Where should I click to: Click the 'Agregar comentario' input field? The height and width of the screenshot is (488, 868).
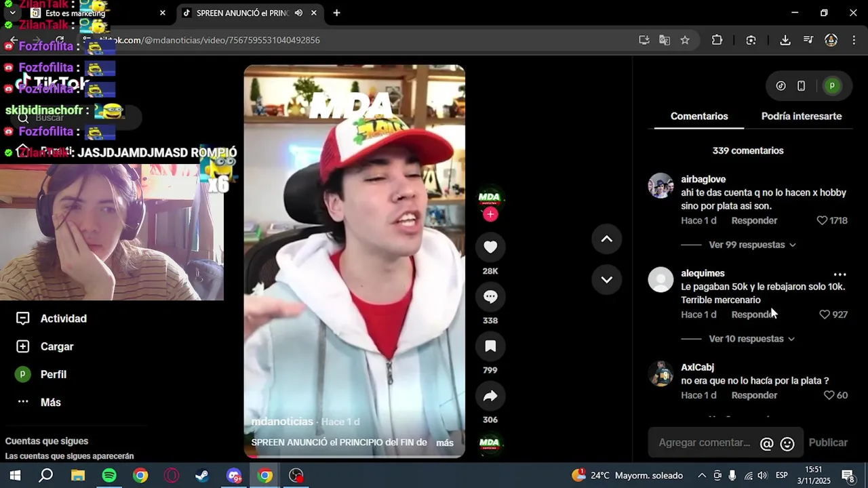[x=705, y=443]
